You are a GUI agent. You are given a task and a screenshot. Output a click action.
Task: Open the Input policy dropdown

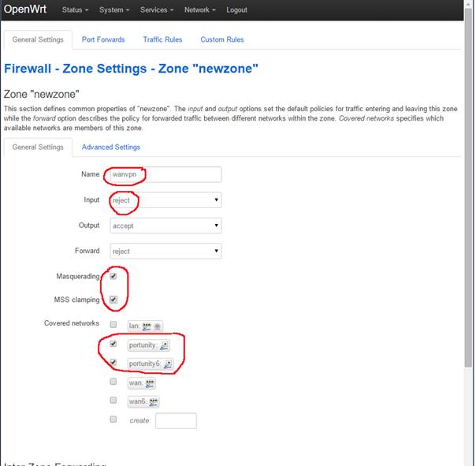(x=165, y=200)
